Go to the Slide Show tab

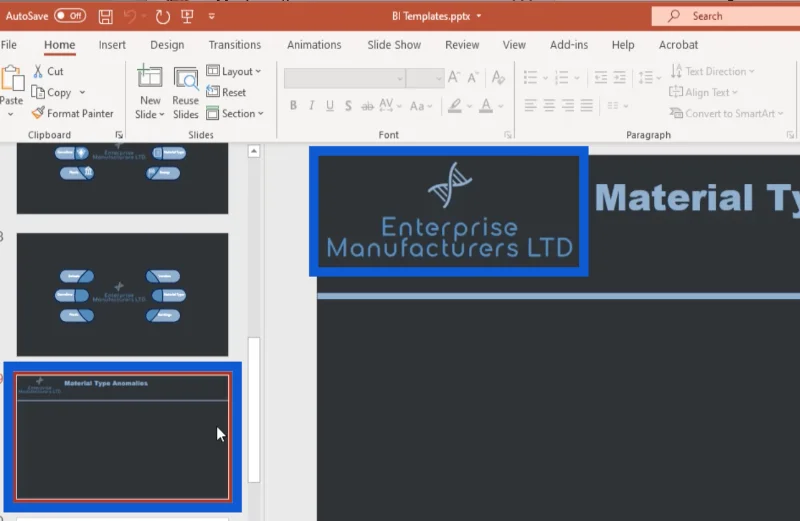[394, 45]
